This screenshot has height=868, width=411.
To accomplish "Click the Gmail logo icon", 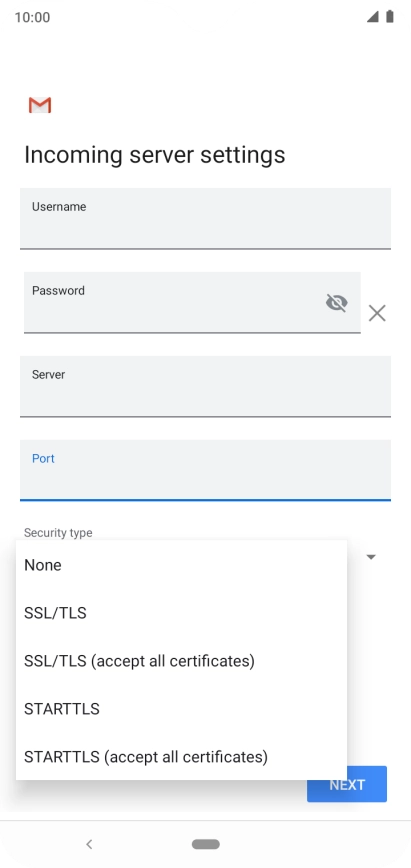I will (x=40, y=105).
